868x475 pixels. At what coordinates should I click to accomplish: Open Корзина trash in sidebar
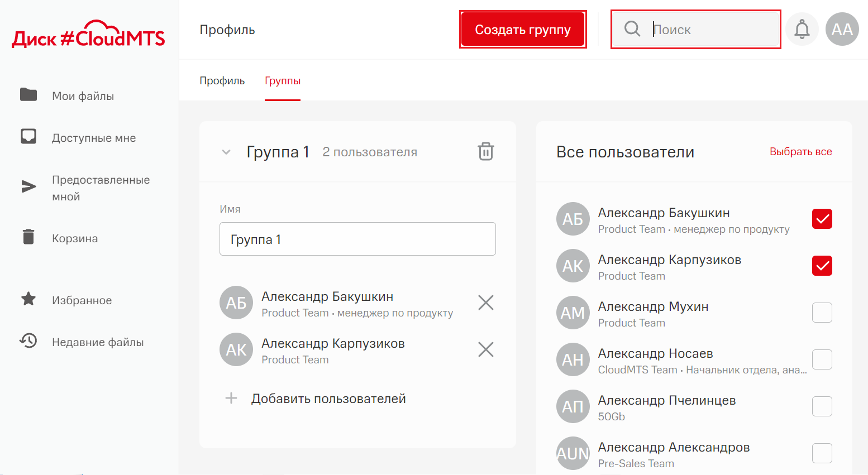(74, 238)
